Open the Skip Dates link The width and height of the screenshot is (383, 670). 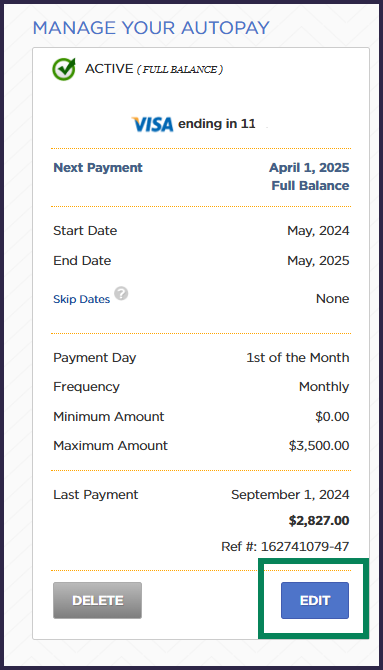click(81, 299)
